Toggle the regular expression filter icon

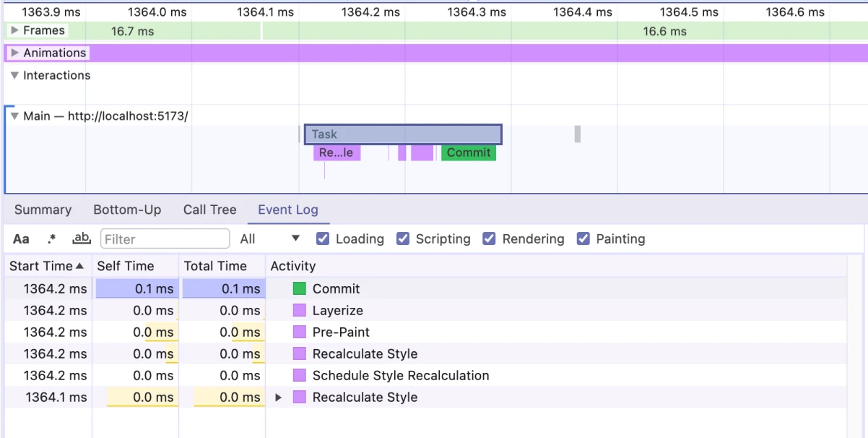tap(51, 239)
